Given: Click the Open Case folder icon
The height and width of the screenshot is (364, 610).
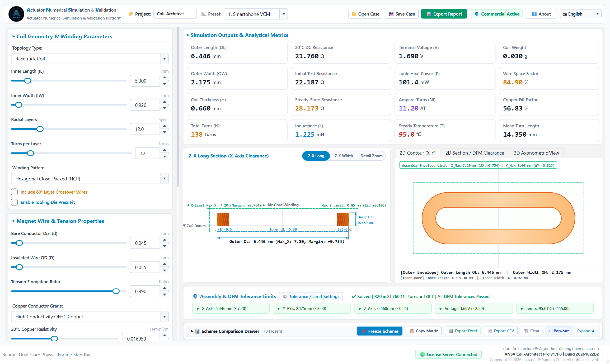Looking at the screenshot, I should pos(354,14).
